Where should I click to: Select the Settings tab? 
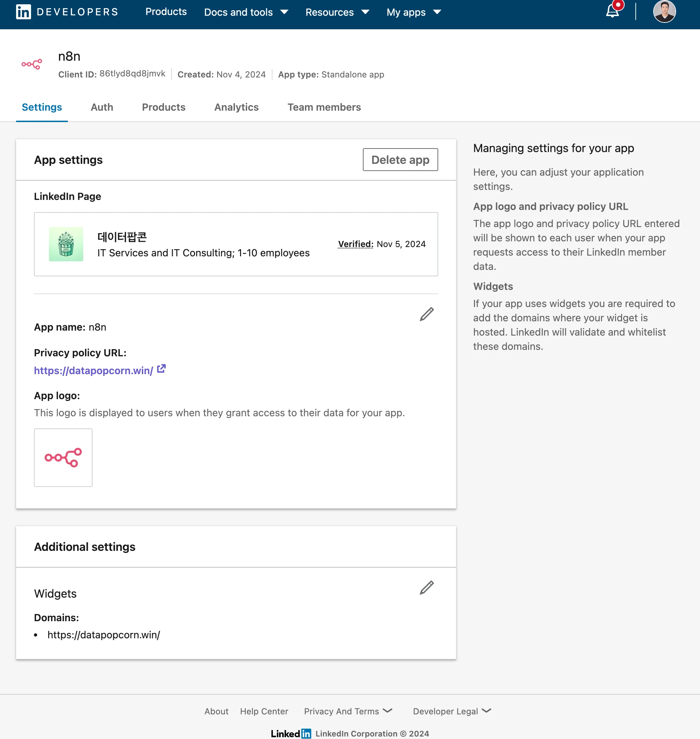point(42,107)
